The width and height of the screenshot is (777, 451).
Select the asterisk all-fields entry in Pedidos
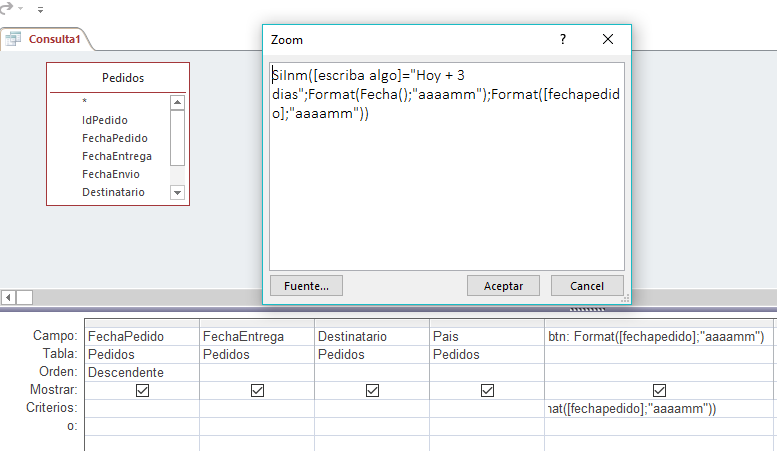(x=84, y=102)
